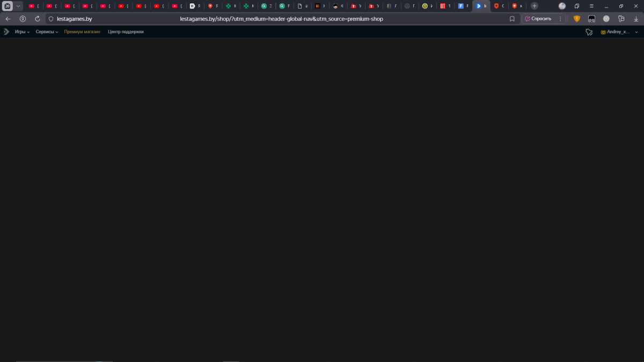Open the downloads arrow icon
Image resolution: width=644 pixels, height=362 pixels.
click(636, 19)
